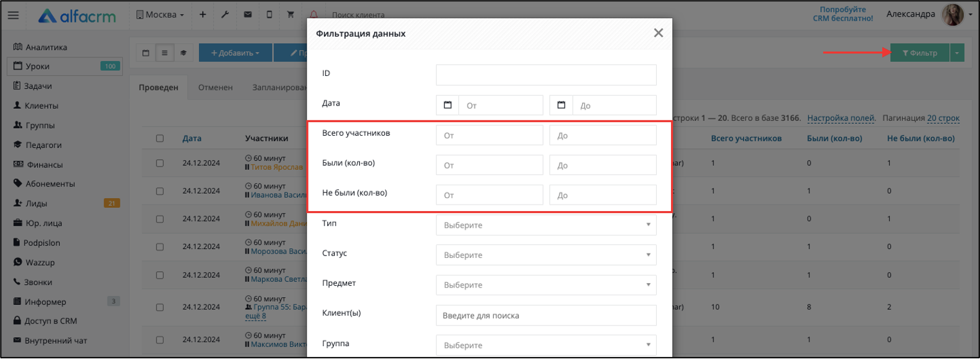Open Группы in sidebar
The width and height of the screenshot is (980, 359).
pos(34,125)
